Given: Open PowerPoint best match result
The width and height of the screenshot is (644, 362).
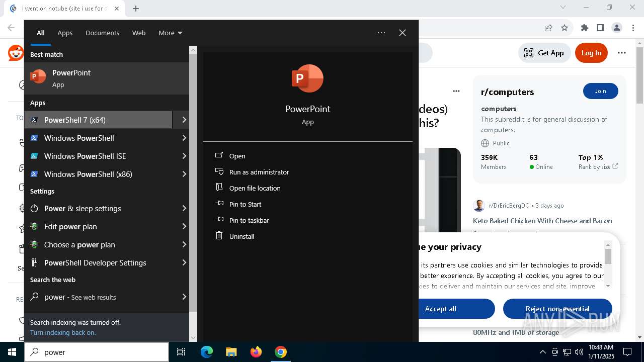Looking at the screenshot, I should click(x=107, y=78).
